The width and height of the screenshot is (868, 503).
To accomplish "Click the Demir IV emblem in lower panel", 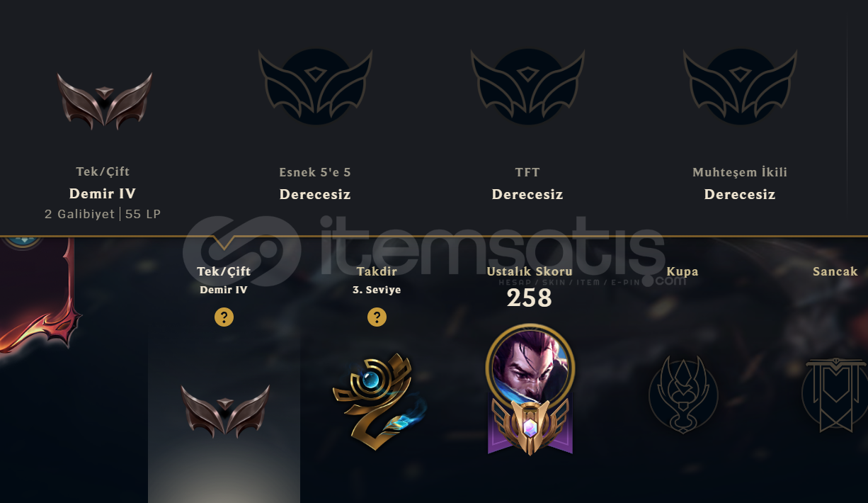I will [x=225, y=412].
